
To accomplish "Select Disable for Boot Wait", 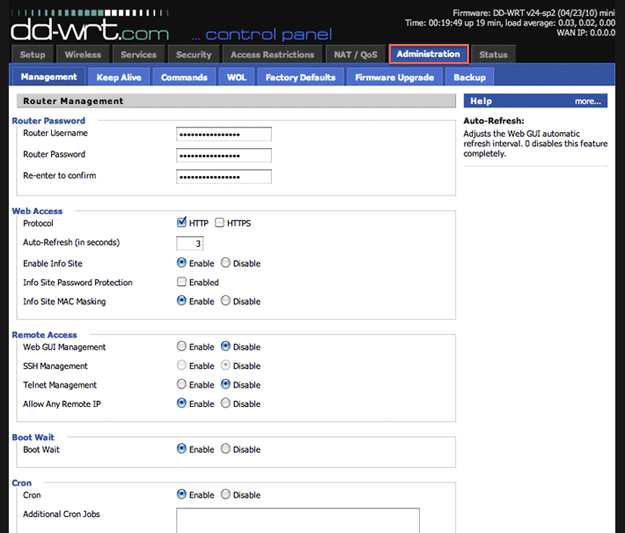I will tap(226, 448).
